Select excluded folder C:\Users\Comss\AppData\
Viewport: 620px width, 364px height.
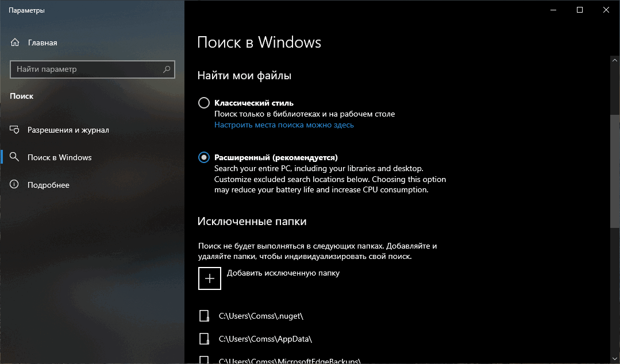(265, 339)
